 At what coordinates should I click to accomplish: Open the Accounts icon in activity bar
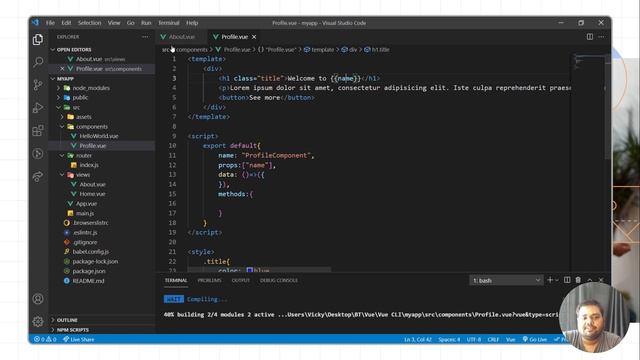38,299
